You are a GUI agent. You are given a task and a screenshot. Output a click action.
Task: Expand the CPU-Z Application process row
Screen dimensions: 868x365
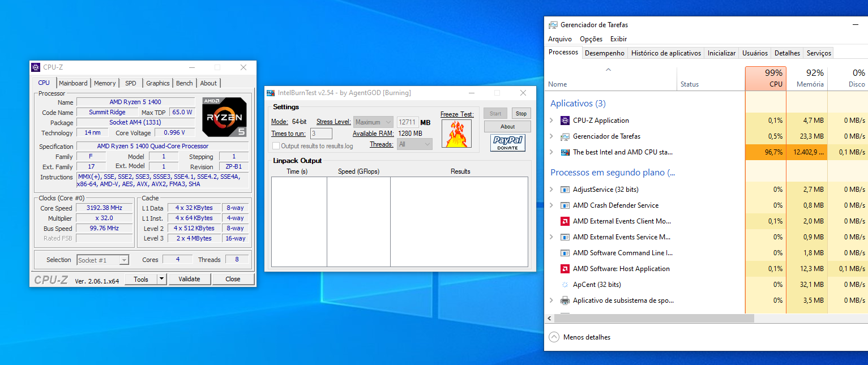(551, 121)
